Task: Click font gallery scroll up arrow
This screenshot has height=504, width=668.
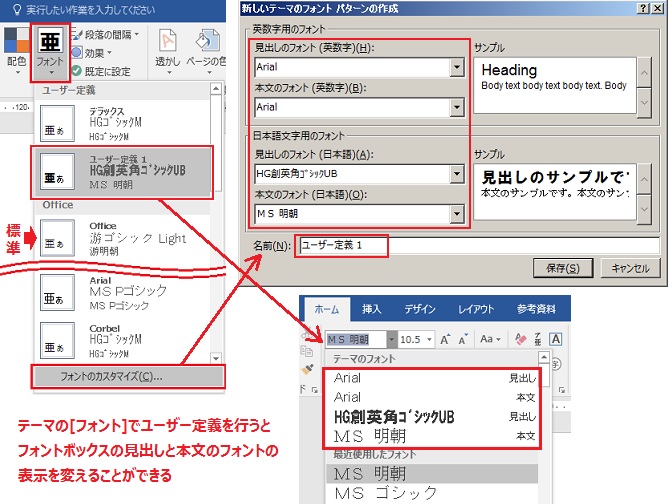Action: [216, 89]
